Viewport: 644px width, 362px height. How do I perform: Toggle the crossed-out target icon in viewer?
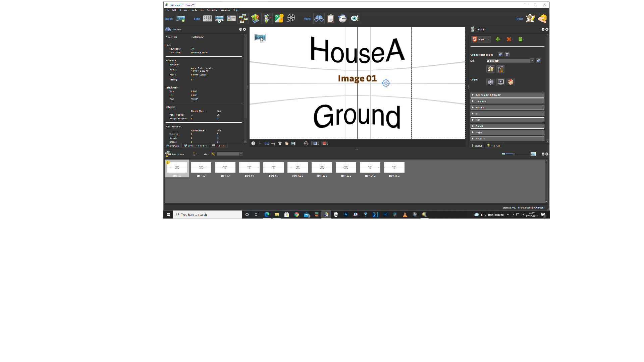coord(306,143)
